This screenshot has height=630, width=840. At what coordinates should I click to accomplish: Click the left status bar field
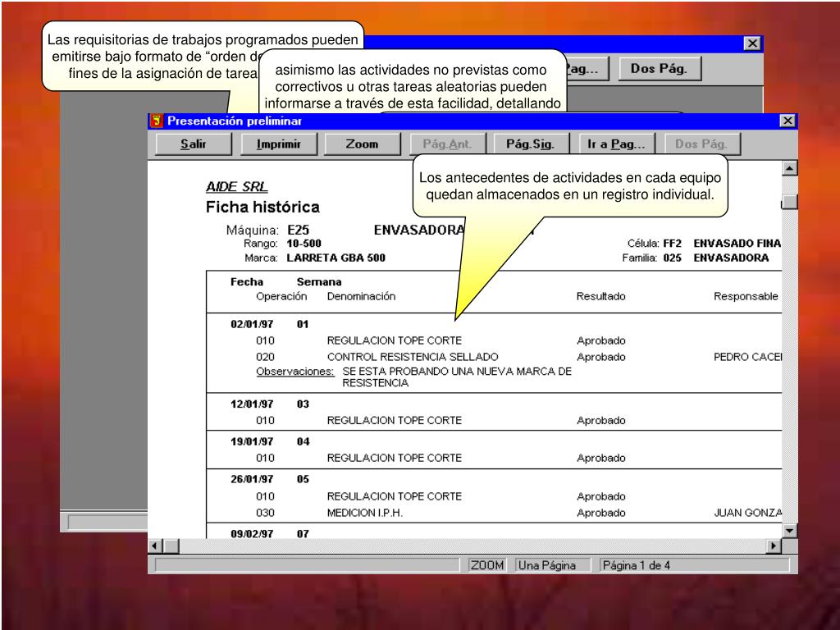[307, 565]
